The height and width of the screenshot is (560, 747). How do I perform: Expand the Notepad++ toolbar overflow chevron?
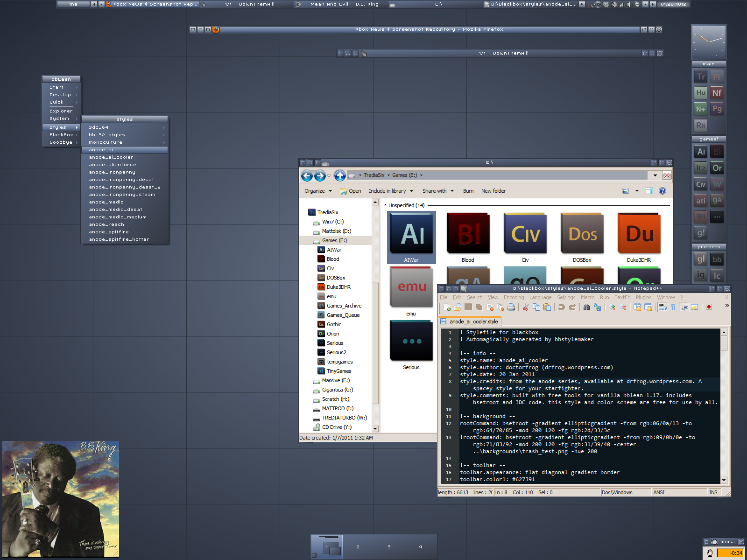[727, 306]
